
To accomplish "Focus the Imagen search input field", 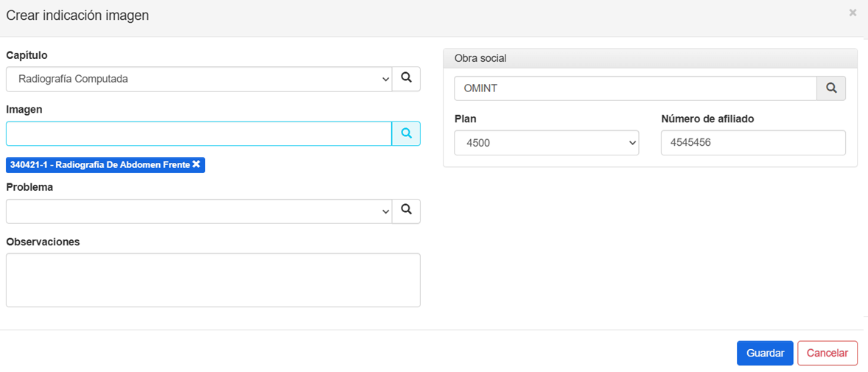I will (x=199, y=133).
